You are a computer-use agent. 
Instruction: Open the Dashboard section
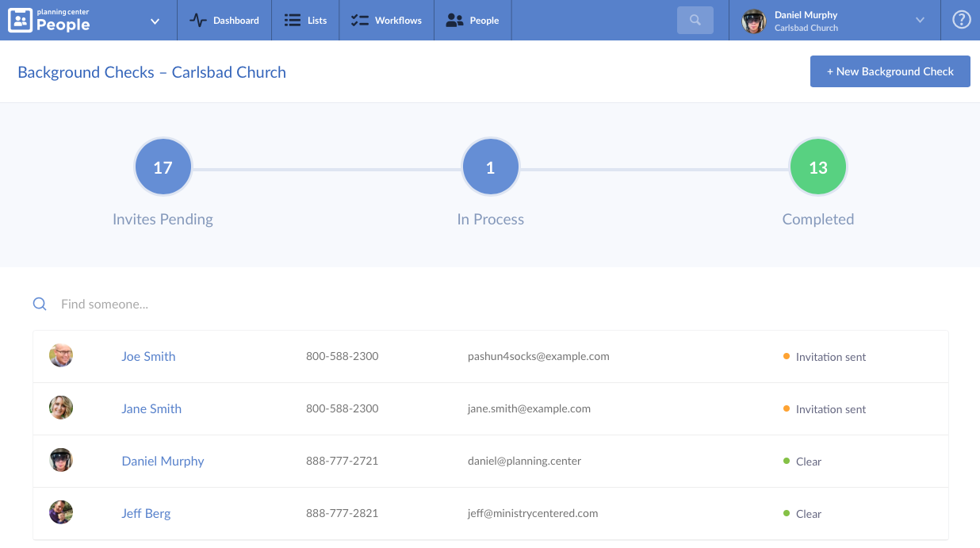(x=224, y=20)
